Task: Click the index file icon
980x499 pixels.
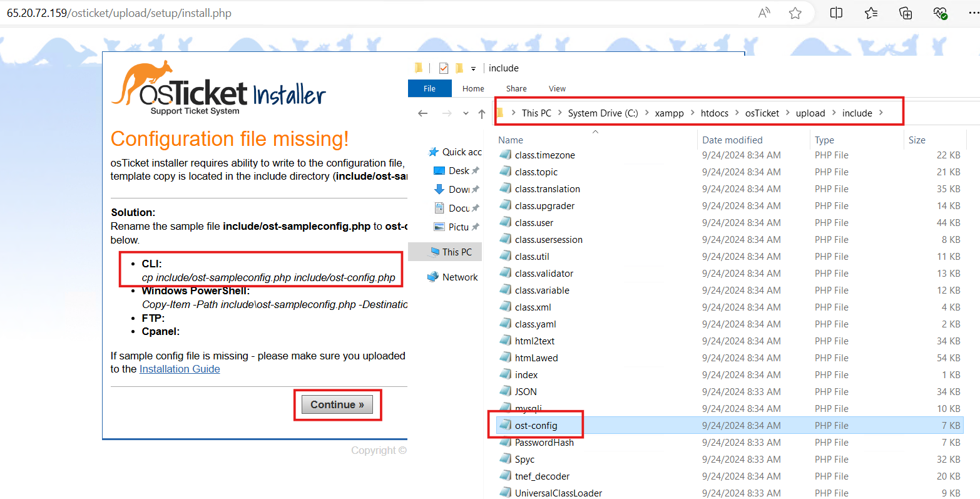Action: point(506,374)
